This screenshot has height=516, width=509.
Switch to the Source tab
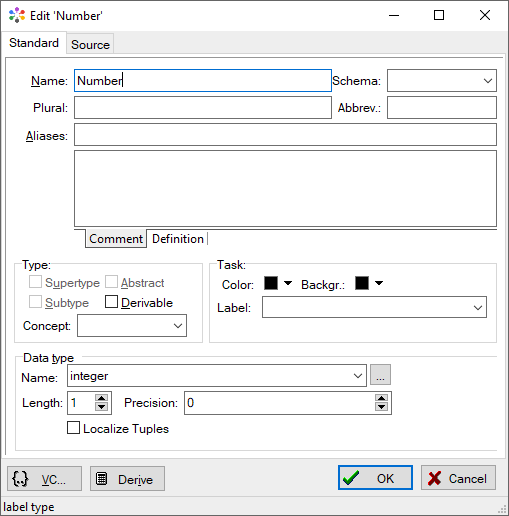tap(90, 44)
